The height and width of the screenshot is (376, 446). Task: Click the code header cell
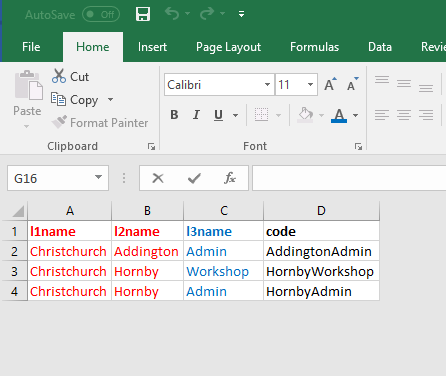[x=321, y=231]
